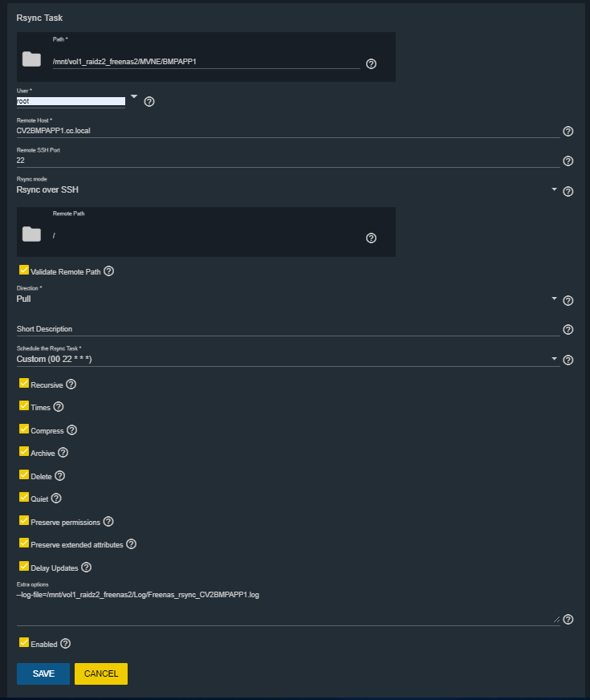Click the SAVE button
This screenshot has width=590, height=700.
43,674
